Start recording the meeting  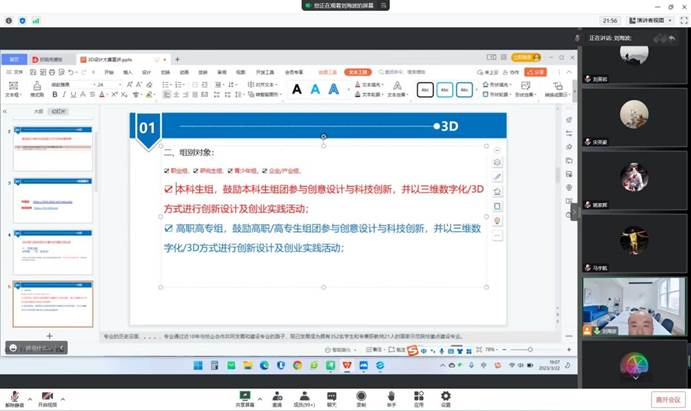[x=361, y=396]
